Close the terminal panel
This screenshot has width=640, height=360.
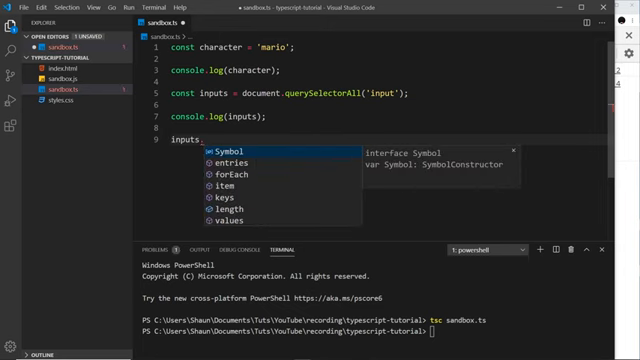tap(602, 249)
